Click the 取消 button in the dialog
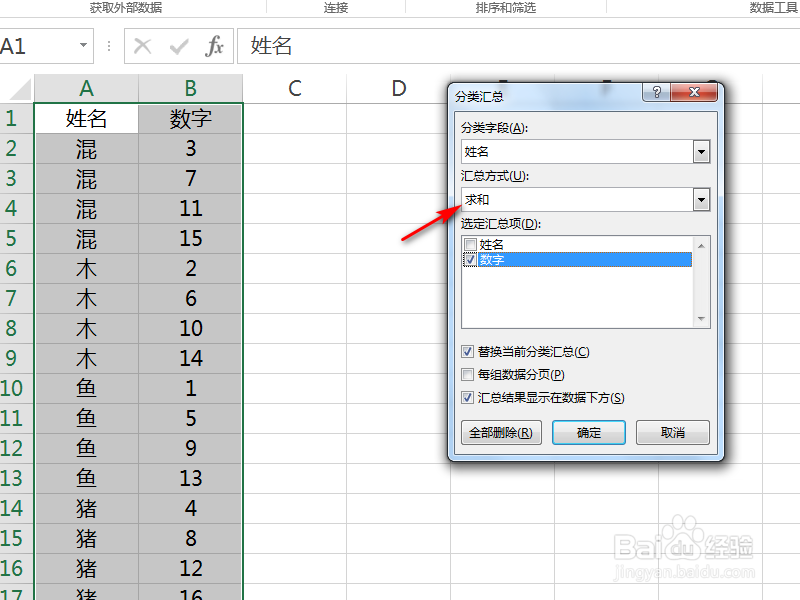The height and width of the screenshot is (600, 800). coord(672,432)
